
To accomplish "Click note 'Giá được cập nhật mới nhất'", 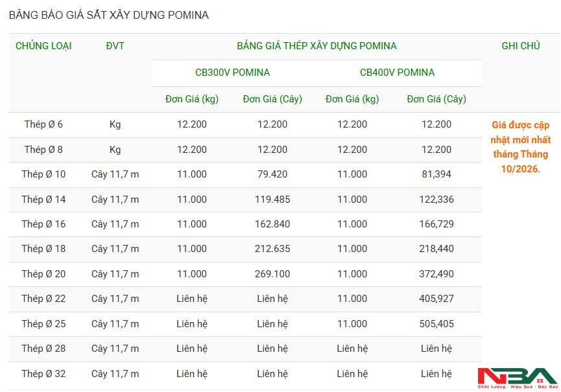I will coord(521,132).
